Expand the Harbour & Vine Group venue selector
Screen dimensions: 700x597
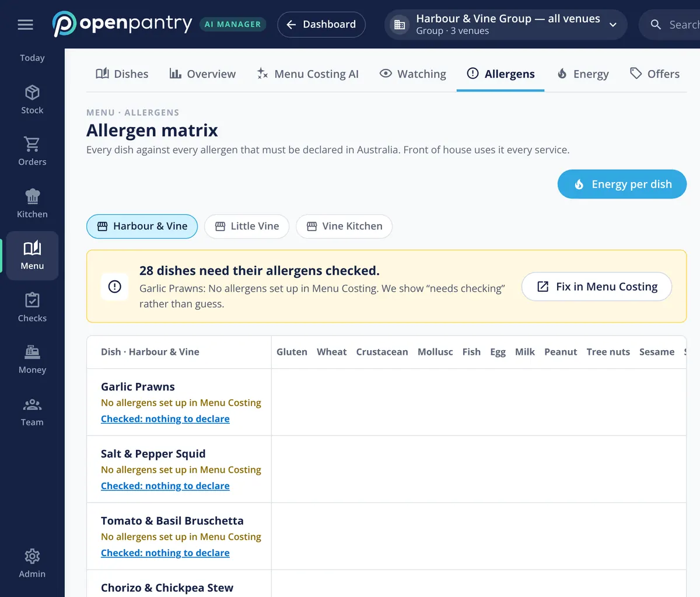pos(506,25)
